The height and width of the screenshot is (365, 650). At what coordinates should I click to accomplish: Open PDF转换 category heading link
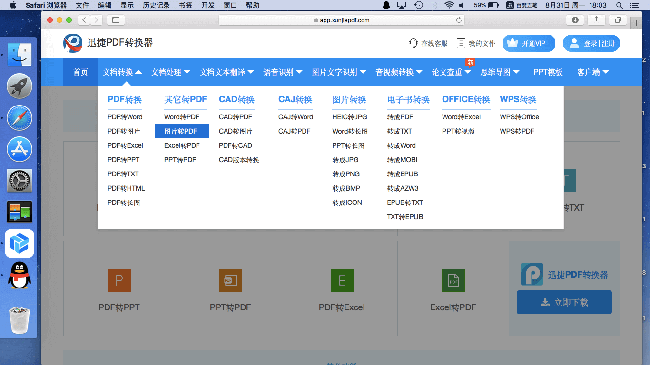(124, 100)
